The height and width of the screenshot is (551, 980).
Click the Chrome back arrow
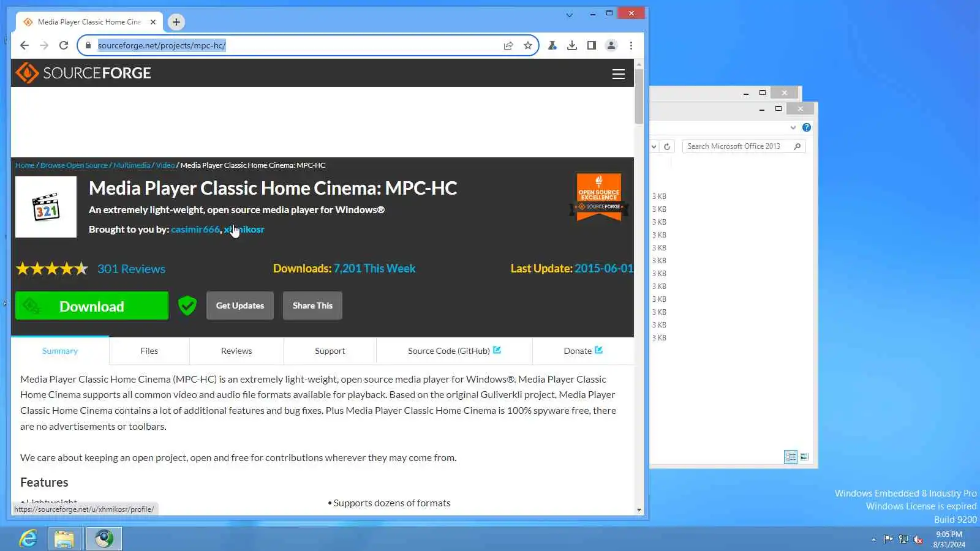[x=24, y=45]
